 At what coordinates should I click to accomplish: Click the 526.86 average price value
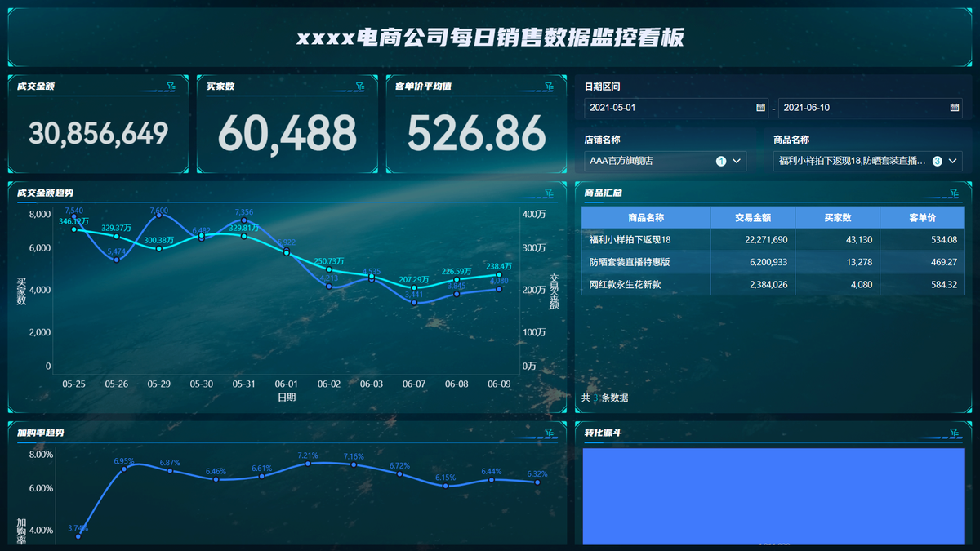pos(476,132)
